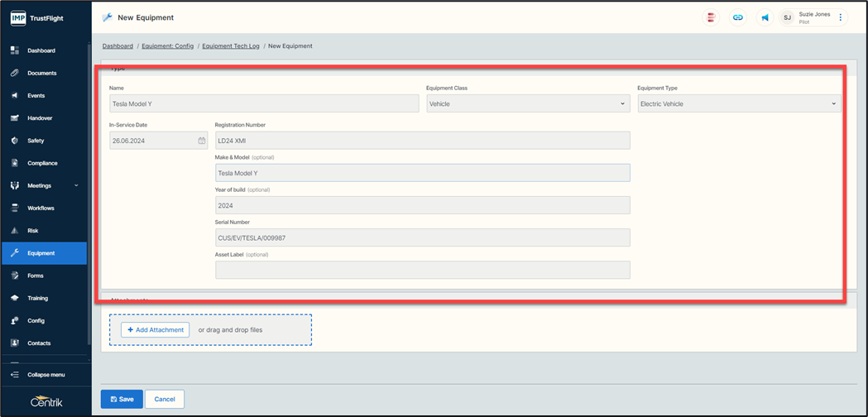Click the Documents paperclip icon in sidebar

coord(14,73)
